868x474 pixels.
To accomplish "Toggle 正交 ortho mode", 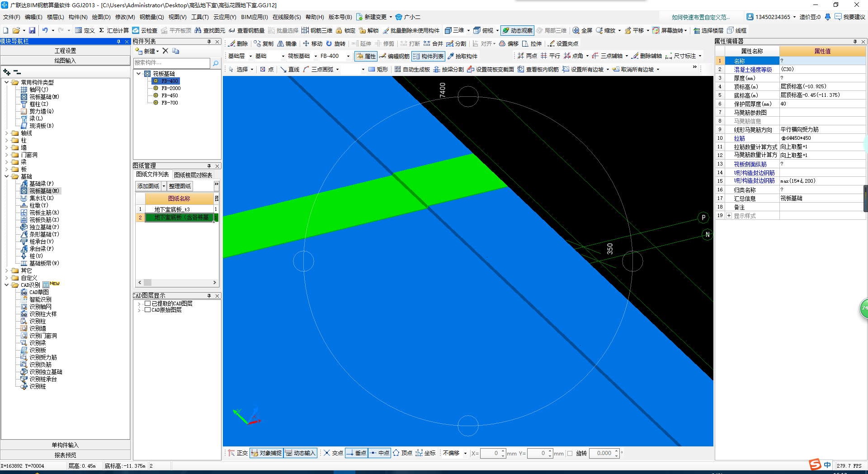I will (238, 453).
